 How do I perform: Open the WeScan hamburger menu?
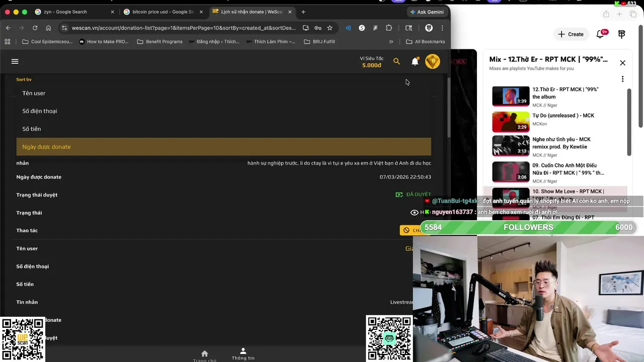point(15,61)
